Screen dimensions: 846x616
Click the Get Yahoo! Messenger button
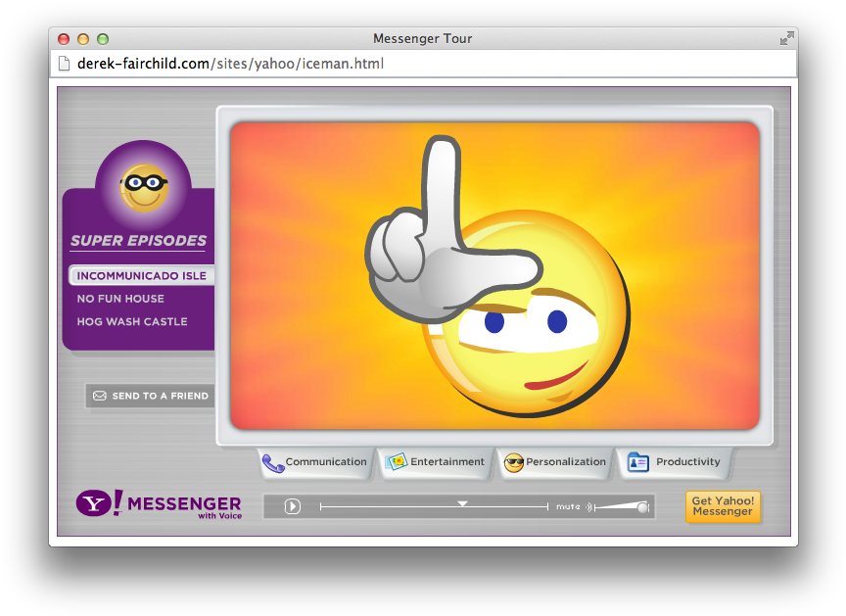point(723,506)
